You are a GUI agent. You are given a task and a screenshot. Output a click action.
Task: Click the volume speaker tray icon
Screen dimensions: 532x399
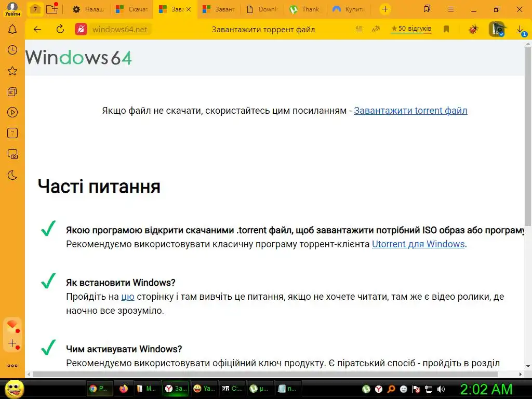pos(441,389)
